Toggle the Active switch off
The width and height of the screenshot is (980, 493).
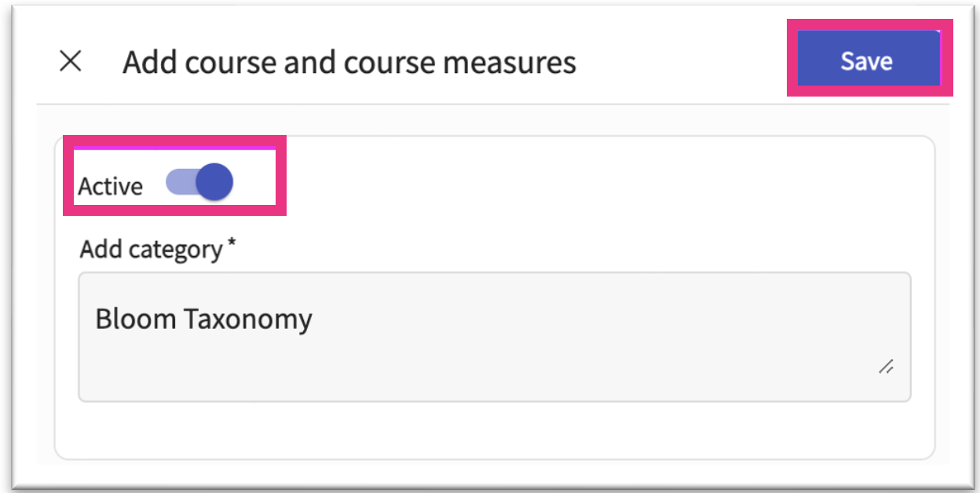pyautogui.click(x=200, y=184)
